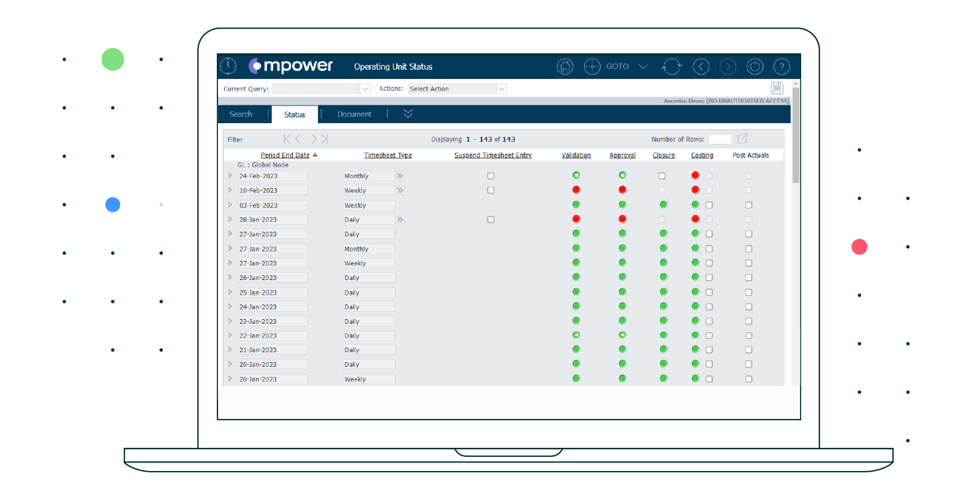Image resolution: width=980 pixels, height=495 pixels.
Task: Open the Document tab
Action: [x=354, y=115]
